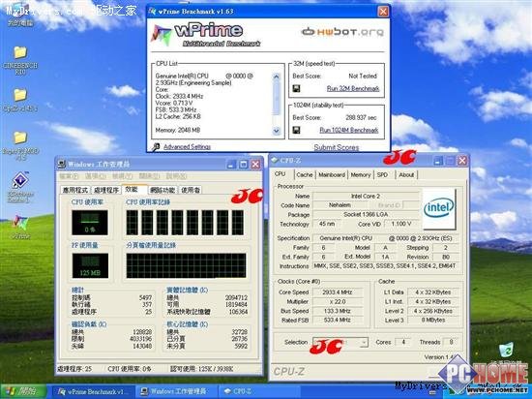The height and width of the screenshot is (399, 532).
Task: Click the Level 3 cache value 8 MBytes
Action: click(x=433, y=320)
